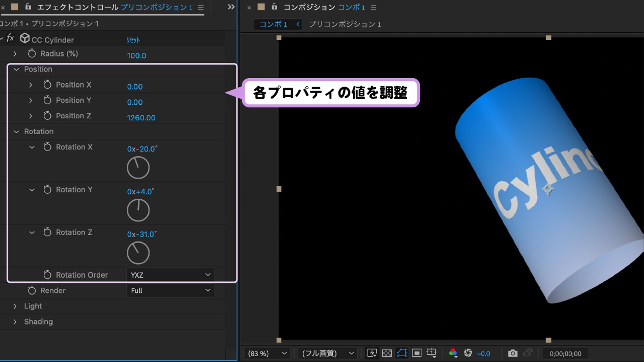The width and height of the screenshot is (644, 362).
Task: Click the リセット reset link
Action: pos(133,40)
